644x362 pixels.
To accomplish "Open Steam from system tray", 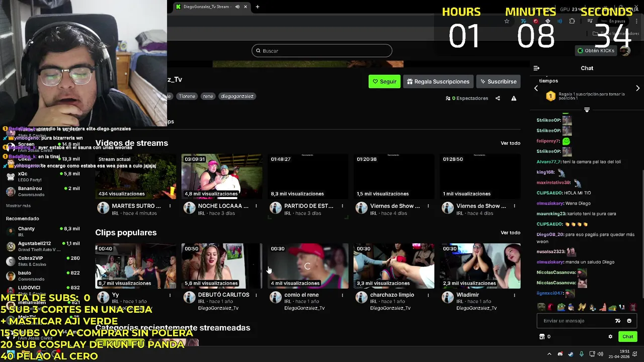I will pyautogui.click(x=571, y=354).
